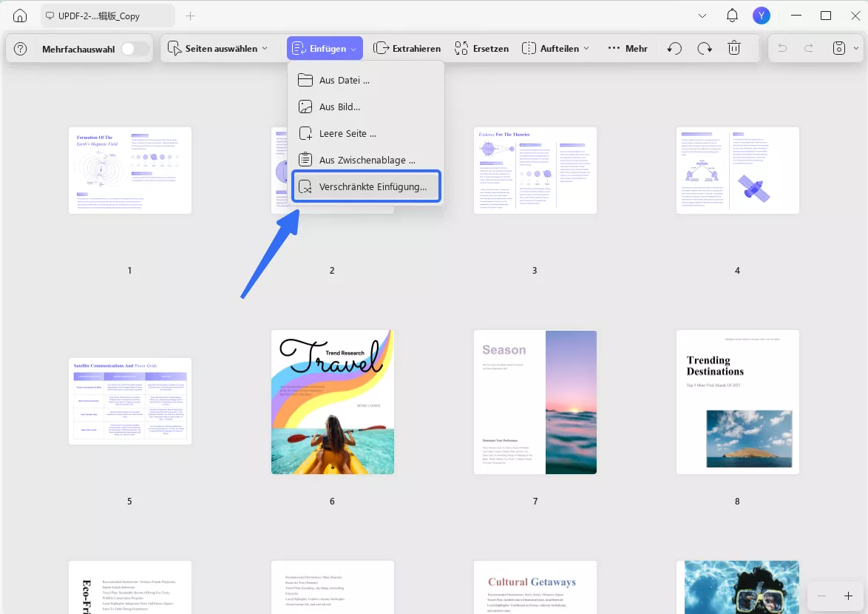Rotate pages clockwise
The height and width of the screenshot is (614, 868).
pos(704,48)
